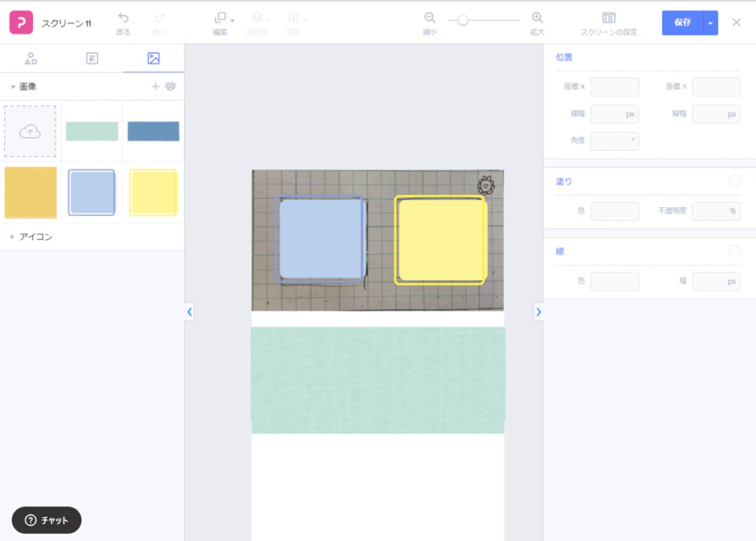Screen dimensions: 756x541
Task: Select the dark blue image thumbnail
Action: click(153, 131)
